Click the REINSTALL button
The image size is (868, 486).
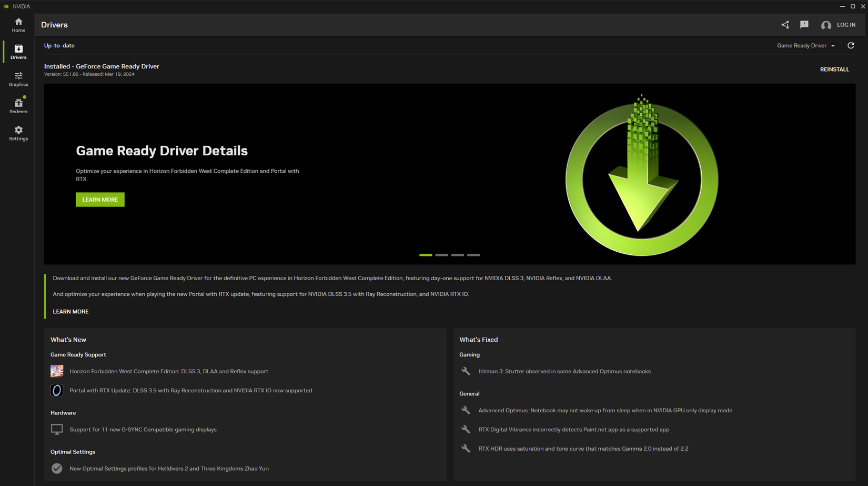click(834, 70)
